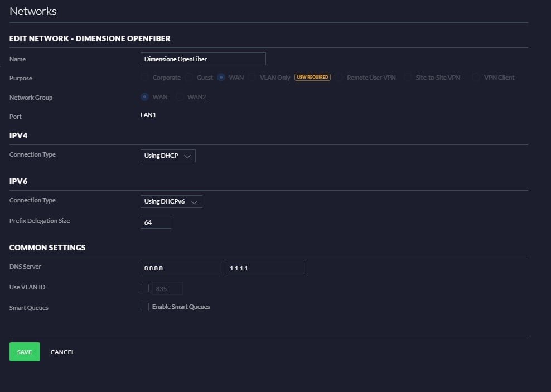Click the primary DNS server field 8.8.8.8
Image resolution: width=551 pixels, height=392 pixels.
coord(180,268)
